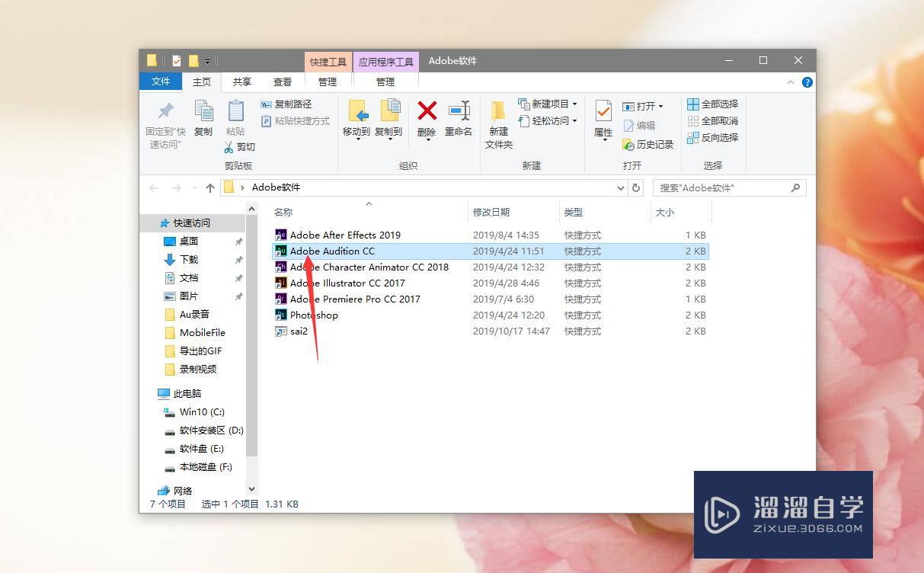Select the Photoshop shortcut

(x=491, y=315)
